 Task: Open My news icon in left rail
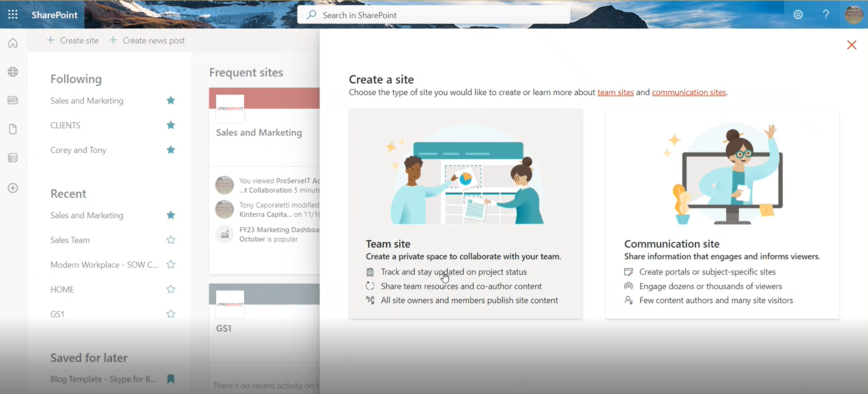(13, 100)
